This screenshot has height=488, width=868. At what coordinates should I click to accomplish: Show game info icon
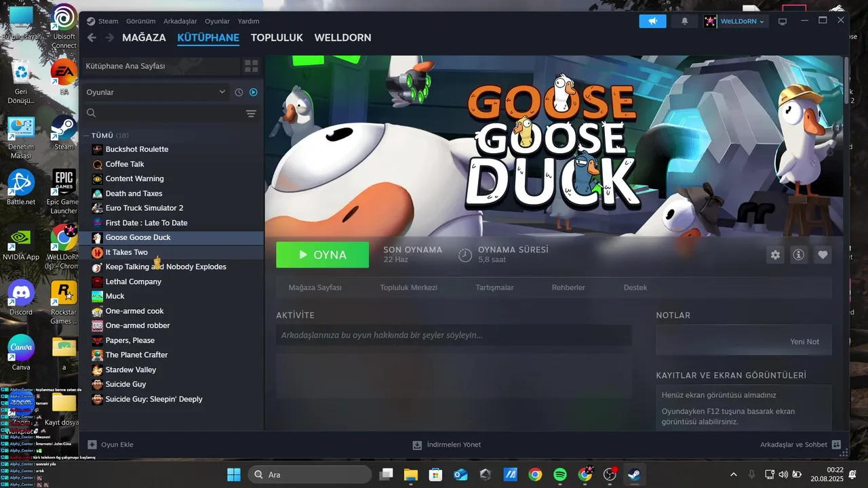[799, 255]
